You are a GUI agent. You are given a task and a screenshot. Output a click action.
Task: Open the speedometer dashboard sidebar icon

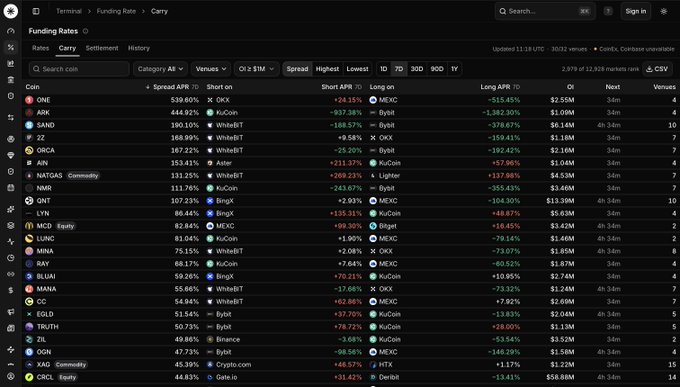pyautogui.click(x=11, y=31)
